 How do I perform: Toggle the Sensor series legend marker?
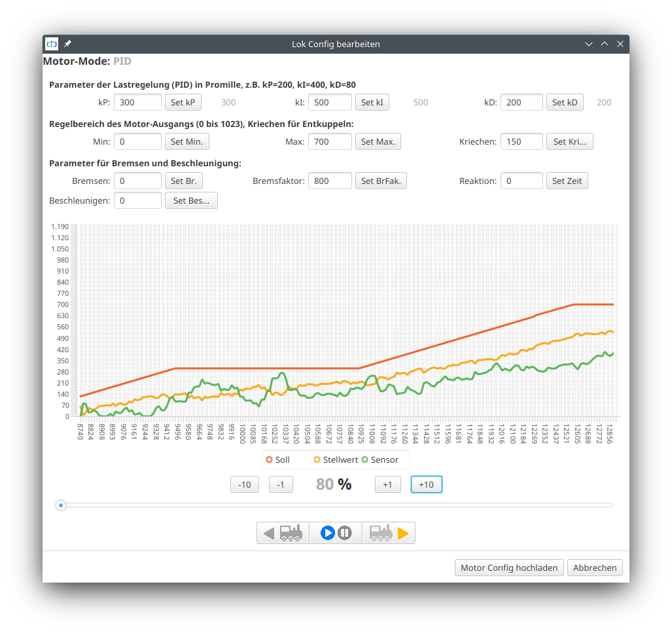[365, 460]
